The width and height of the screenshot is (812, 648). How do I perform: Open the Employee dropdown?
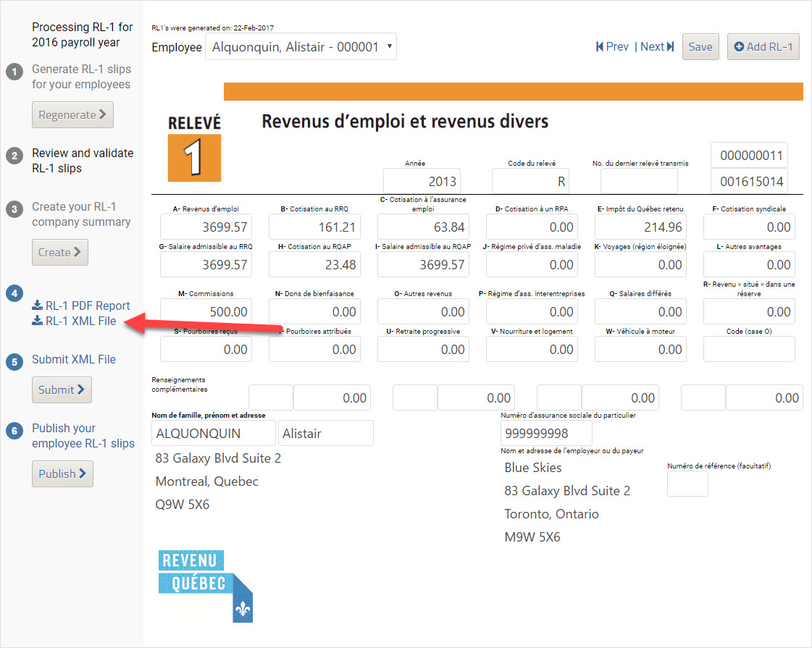(x=301, y=46)
